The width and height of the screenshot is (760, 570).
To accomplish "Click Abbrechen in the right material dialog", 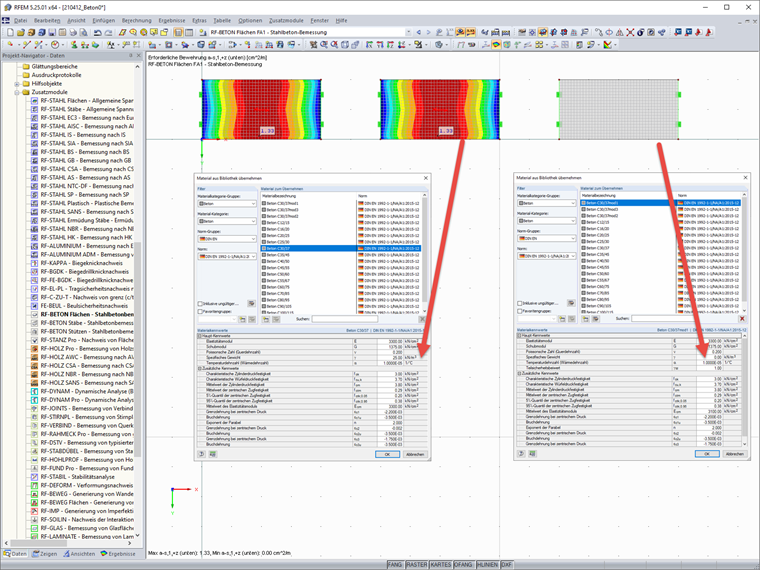I will [734, 454].
